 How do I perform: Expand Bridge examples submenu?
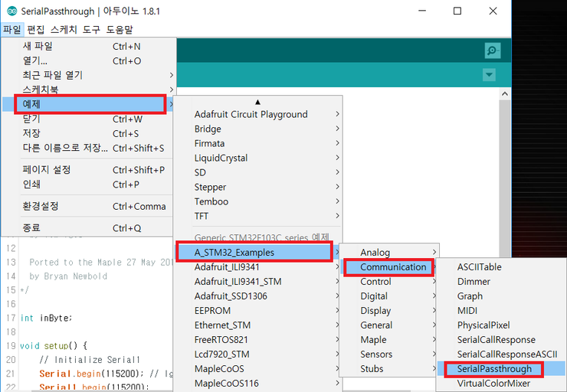(x=257, y=129)
